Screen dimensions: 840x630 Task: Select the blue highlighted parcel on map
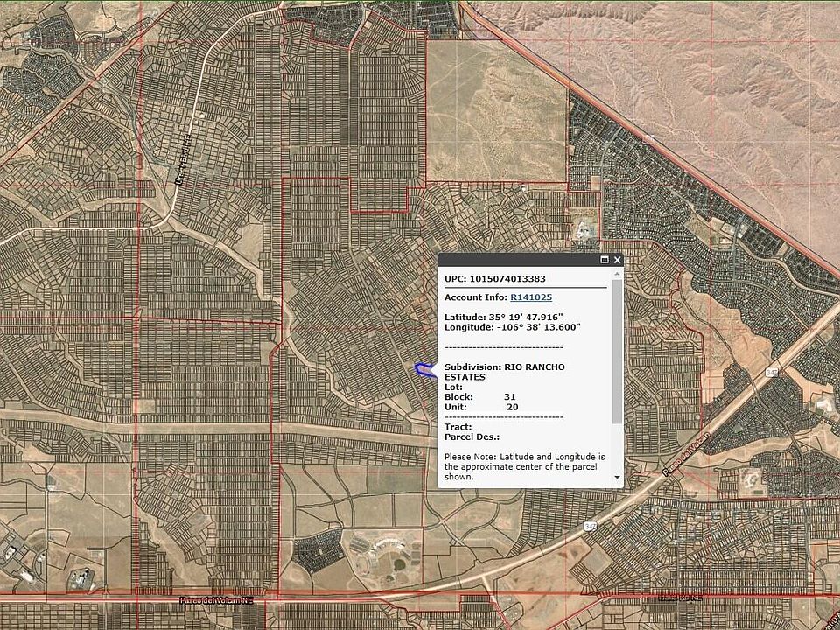click(424, 370)
